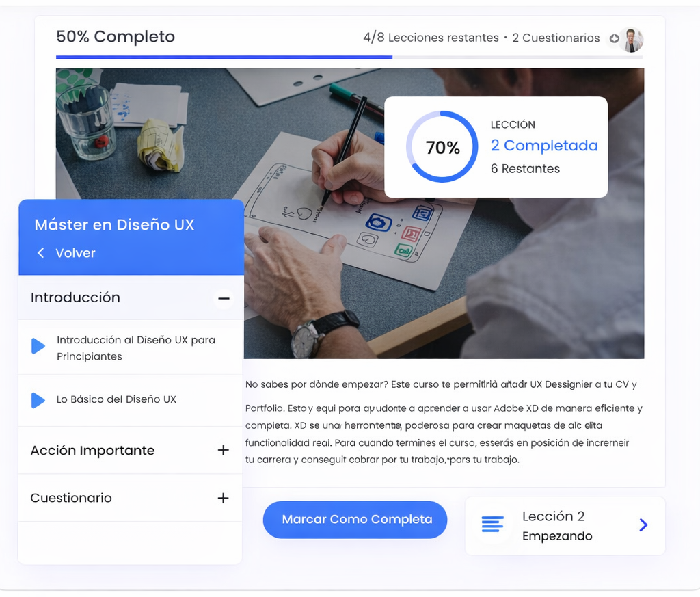Click the back chevron next to Volver
This screenshot has height=597, width=700.
(40, 253)
